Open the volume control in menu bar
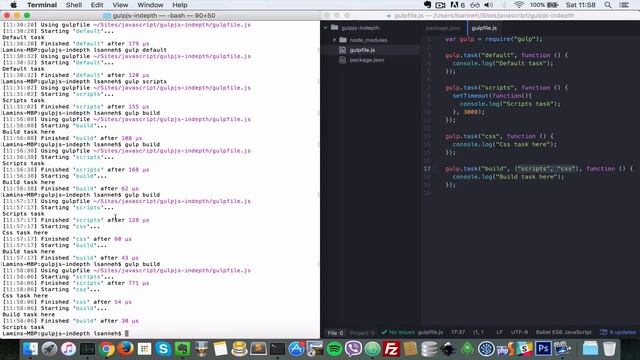This screenshot has height=360, width=640. tap(488, 5)
